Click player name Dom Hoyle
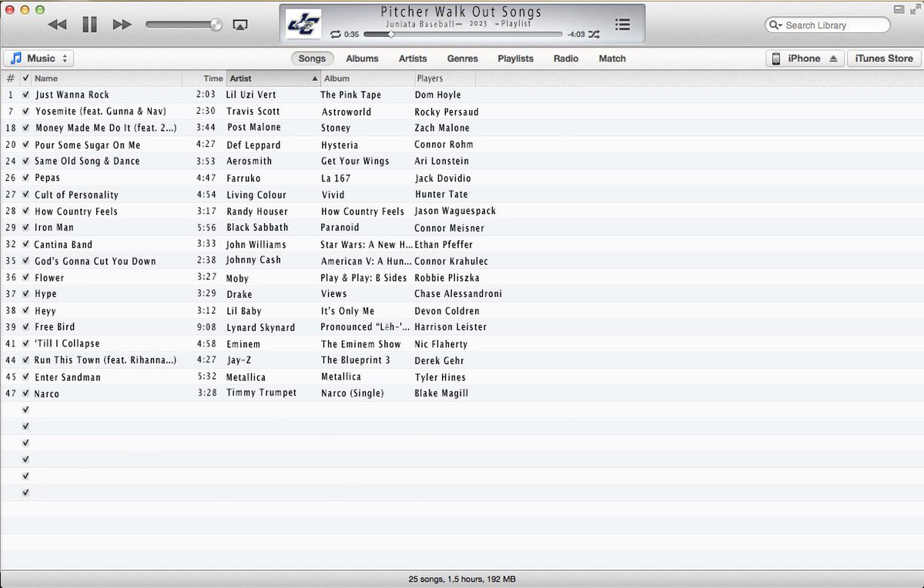 click(x=437, y=95)
